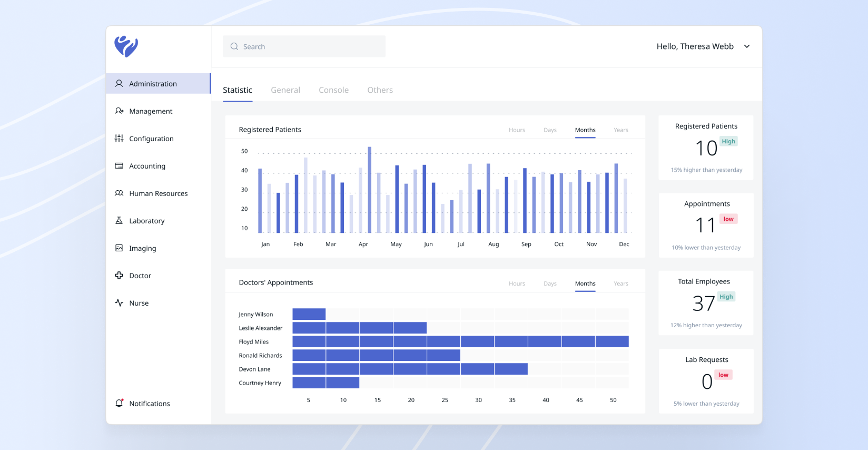This screenshot has width=868, height=450.
Task: Switch Registered Patients chart to Days
Action: (550, 130)
